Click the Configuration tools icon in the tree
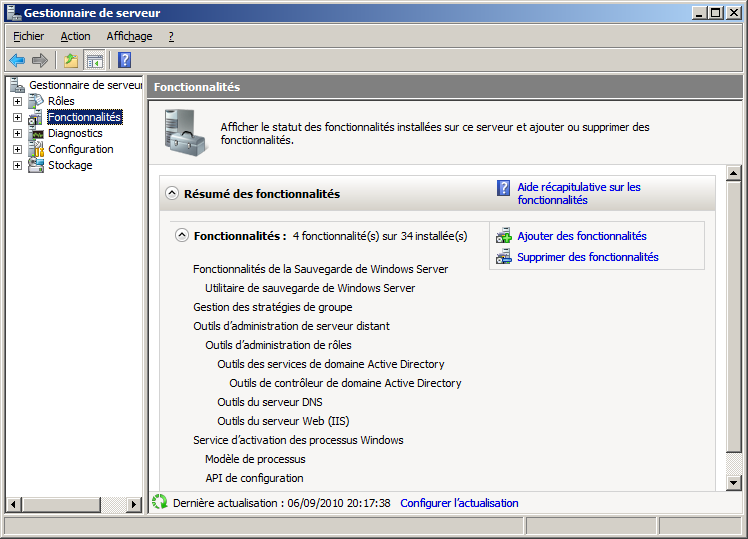Screen dimensions: 748x539 (36, 149)
